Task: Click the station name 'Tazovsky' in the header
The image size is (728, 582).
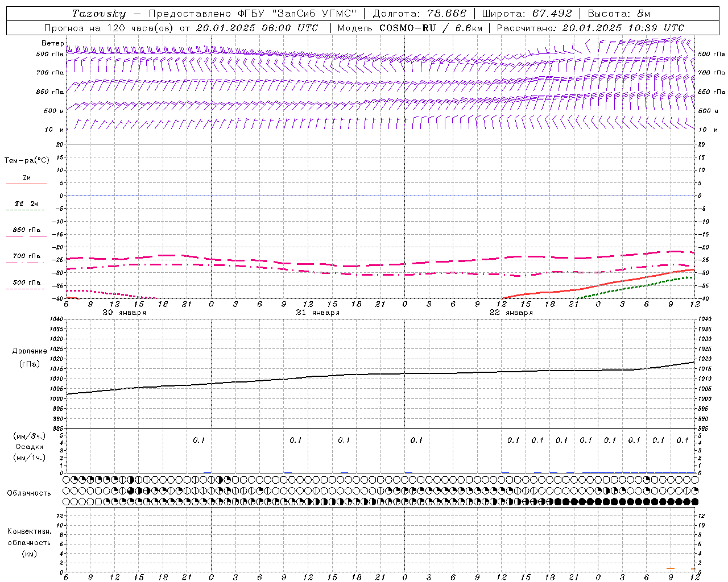Action: tap(99, 14)
